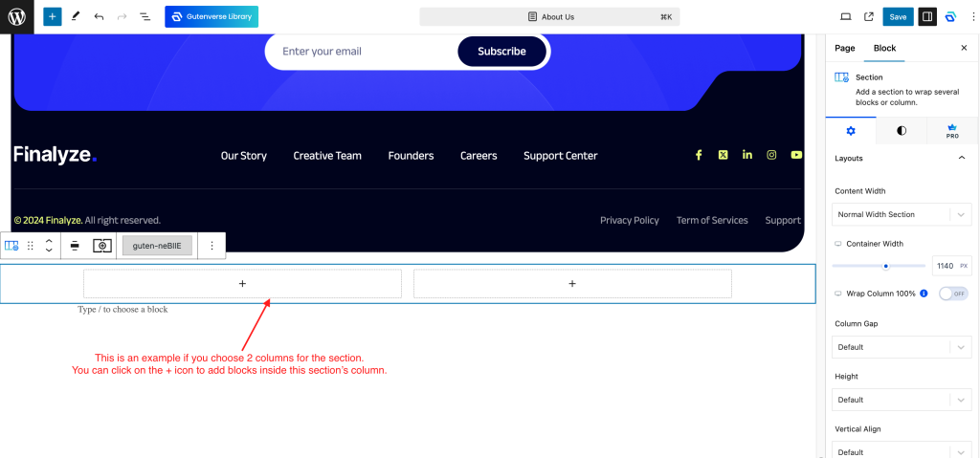Open the block inserter plus button
Image resolution: width=980 pixels, height=458 pixels.
point(52,16)
